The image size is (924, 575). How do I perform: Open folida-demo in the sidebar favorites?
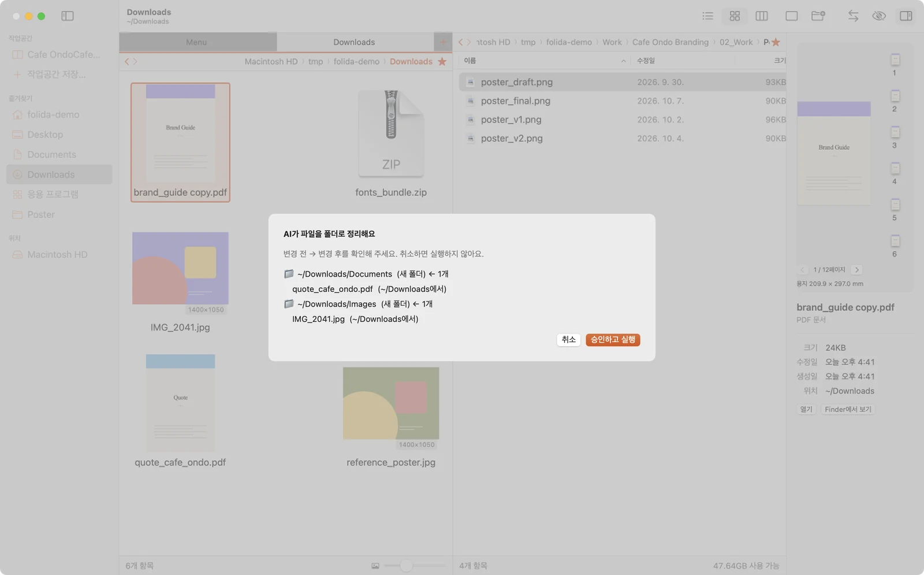click(x=59, y=114)
